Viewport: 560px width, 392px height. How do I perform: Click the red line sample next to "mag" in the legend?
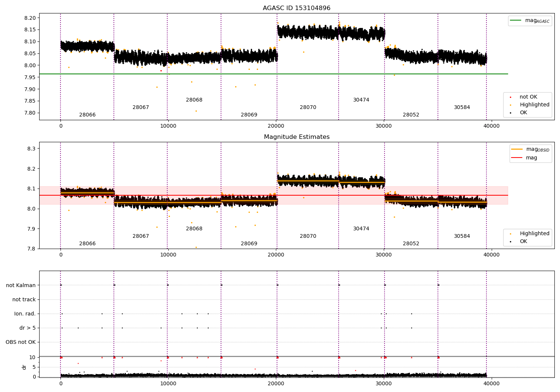[x=517, y=158]
